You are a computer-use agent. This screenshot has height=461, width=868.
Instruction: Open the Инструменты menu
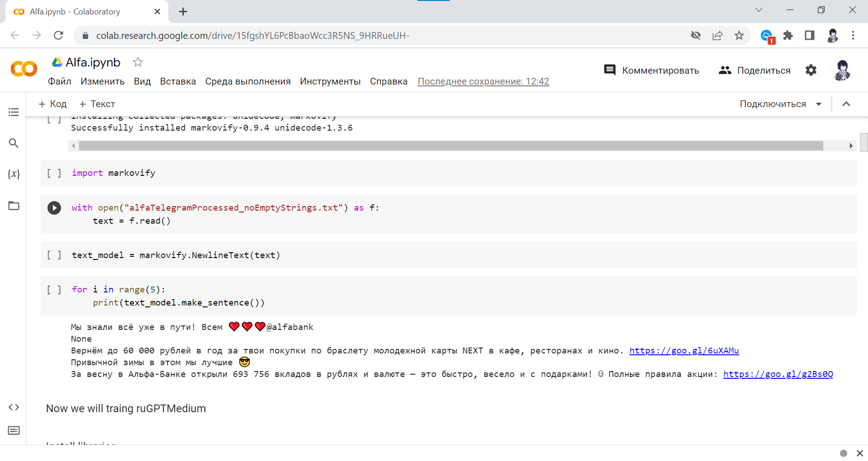pos(330,81)
